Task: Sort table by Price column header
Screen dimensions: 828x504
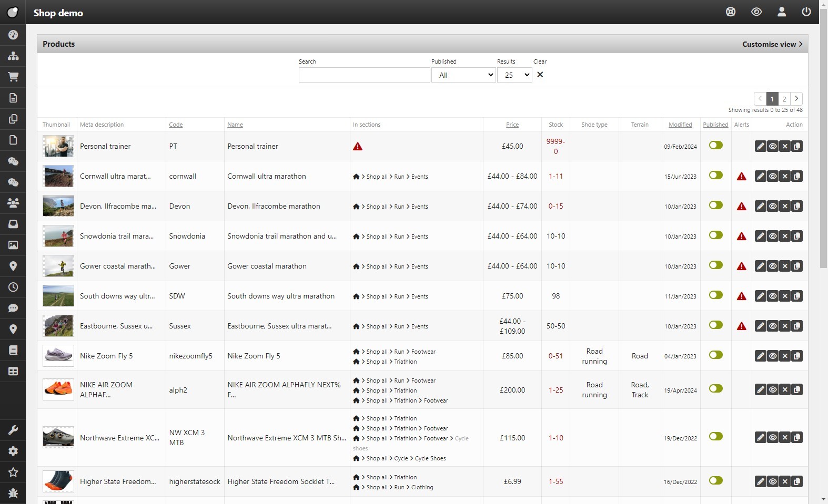Action: pos(512,125)
